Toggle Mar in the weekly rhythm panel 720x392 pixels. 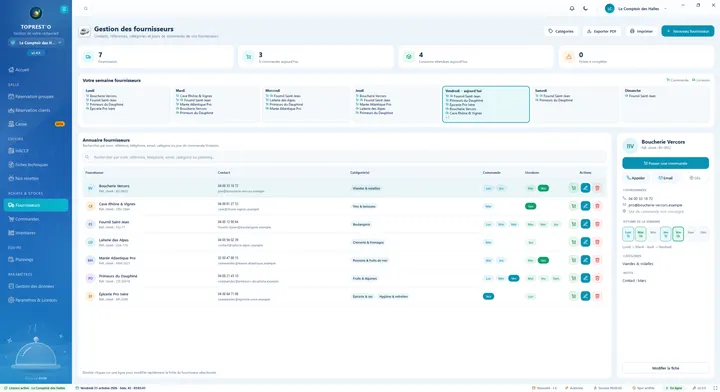coord(641,234)
